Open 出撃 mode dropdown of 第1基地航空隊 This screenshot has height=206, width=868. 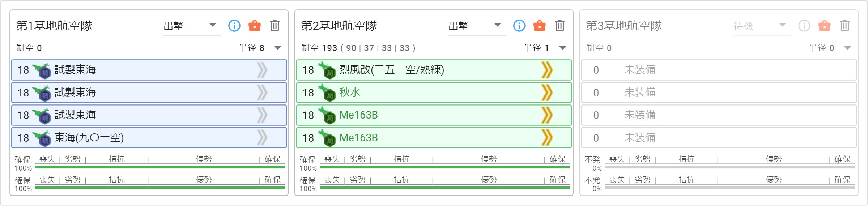tap(192, 26)
